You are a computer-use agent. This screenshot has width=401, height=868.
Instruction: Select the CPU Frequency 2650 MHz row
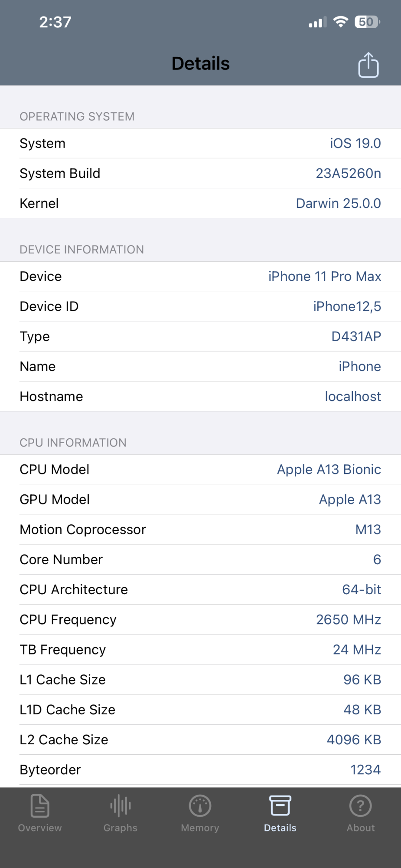pos(200,619)
